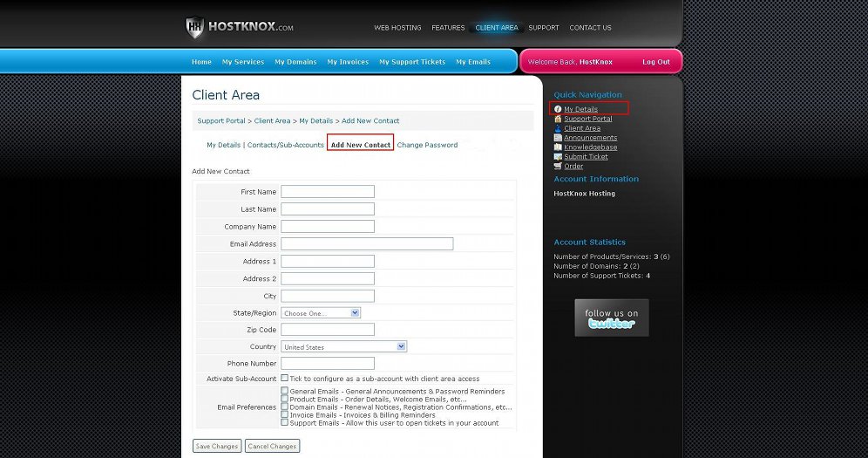Click the Client Area person icon
This screenshot has width=868, height=458.
tap(558, 128)
